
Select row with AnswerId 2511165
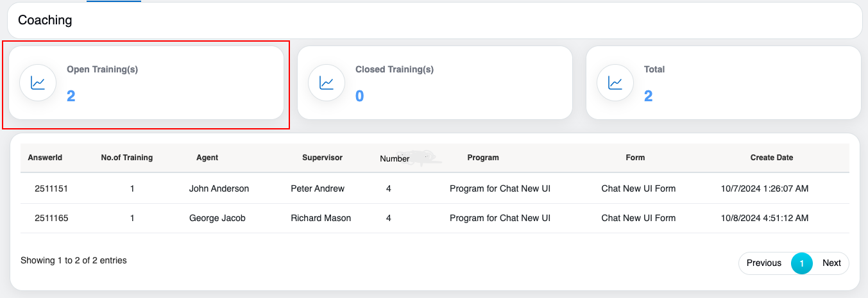pos(51,218)
